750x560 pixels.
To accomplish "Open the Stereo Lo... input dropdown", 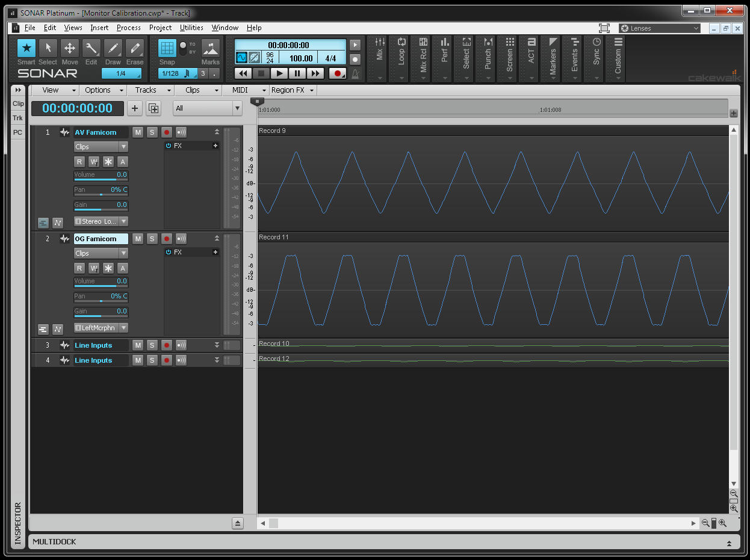I will coord(101,221).
